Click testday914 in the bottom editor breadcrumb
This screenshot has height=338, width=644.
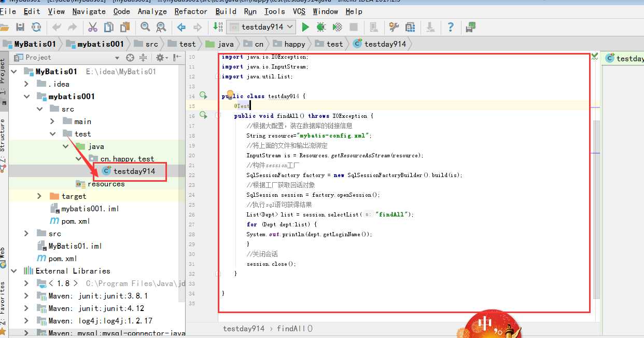coord(244,328)
